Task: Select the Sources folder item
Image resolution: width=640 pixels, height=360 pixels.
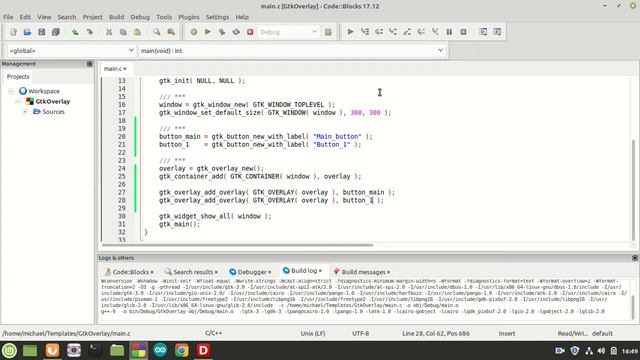Action: pos(53,111)
